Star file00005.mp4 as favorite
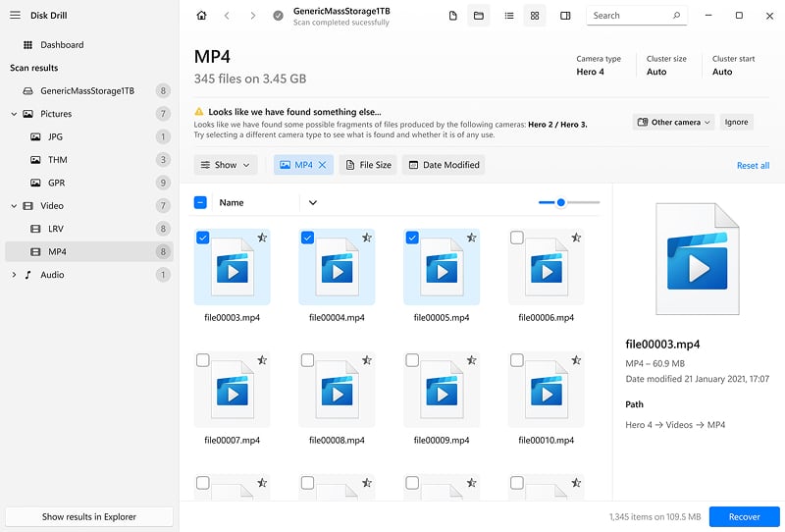The height and width of the screenshot is (532, 785). tap(471, 238)
